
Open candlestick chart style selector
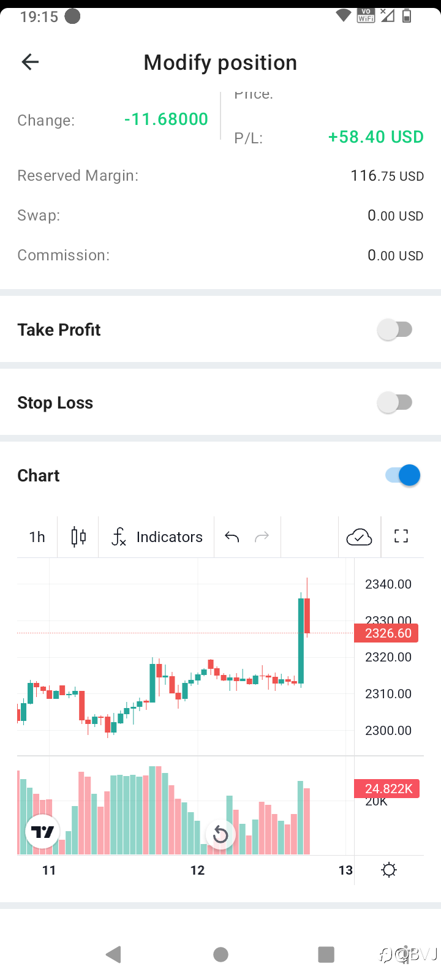(78, 537)
